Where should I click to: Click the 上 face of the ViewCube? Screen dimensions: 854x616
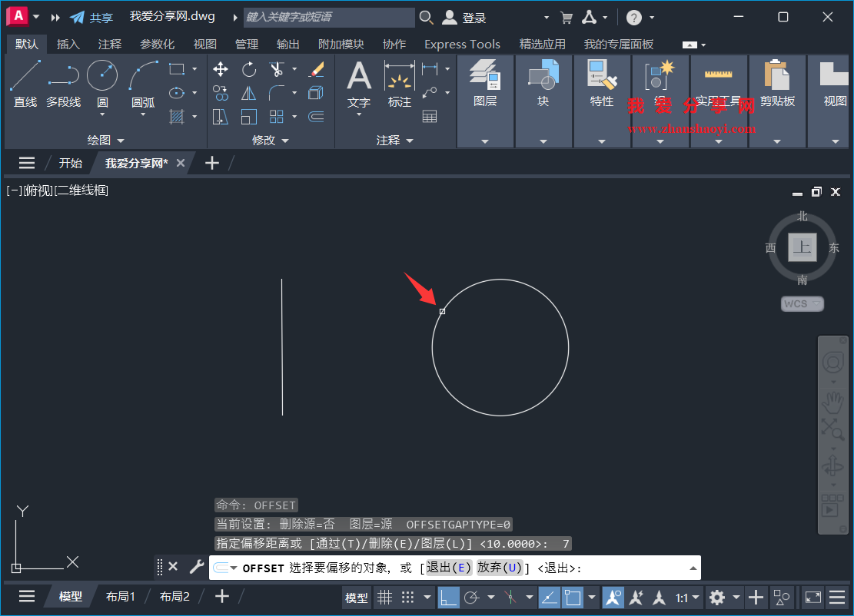[802, 249]
